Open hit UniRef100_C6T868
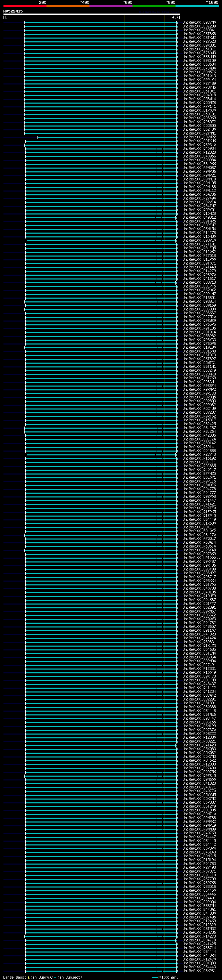This screenshot has height=980, width=222. (199, 34)
